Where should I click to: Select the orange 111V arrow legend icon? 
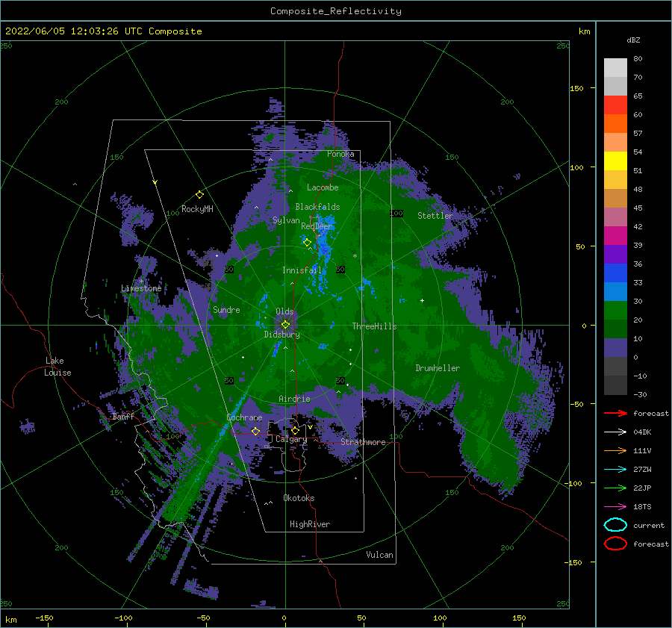615,450
